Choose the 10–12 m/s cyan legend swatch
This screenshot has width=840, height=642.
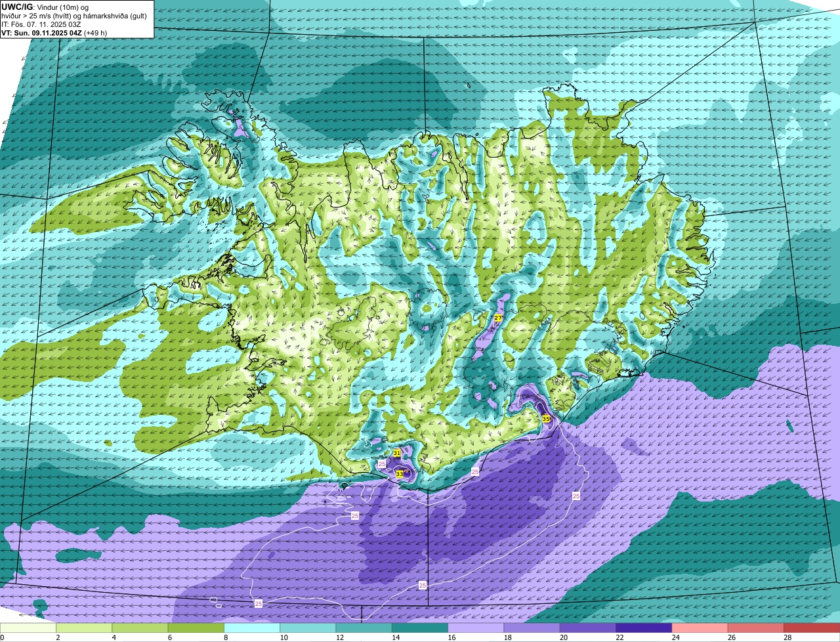coord(308,628)
